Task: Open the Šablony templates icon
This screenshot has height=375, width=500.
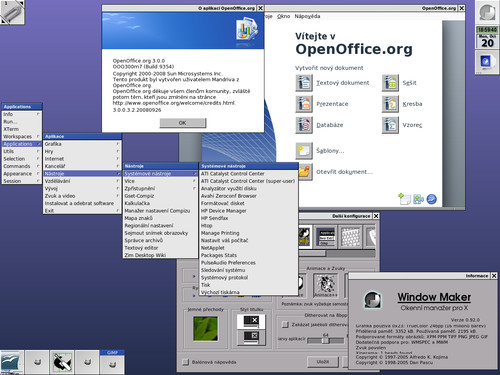Action: pos(304,151)
